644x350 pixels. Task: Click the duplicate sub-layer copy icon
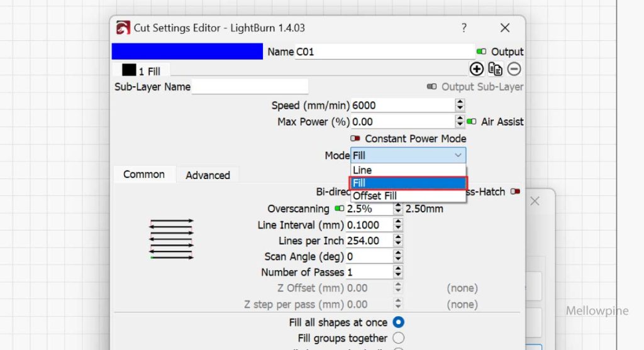[x=495, y=69]
